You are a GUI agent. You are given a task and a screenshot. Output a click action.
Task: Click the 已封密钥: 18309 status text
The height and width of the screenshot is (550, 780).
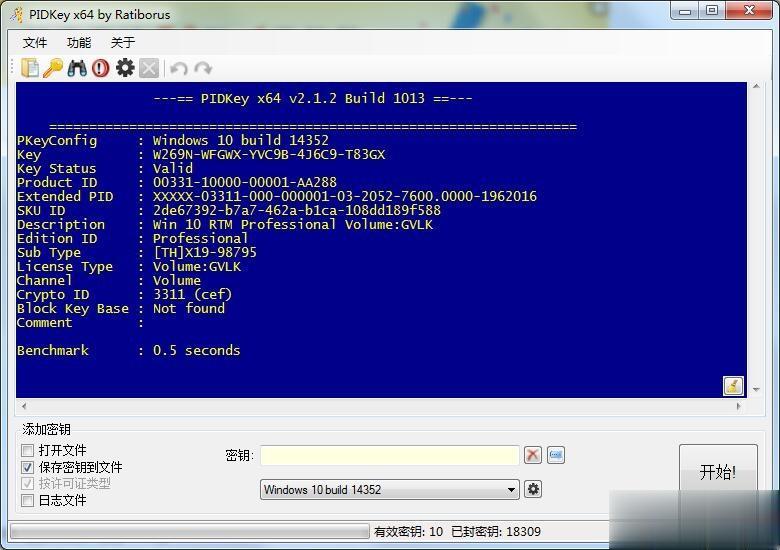point(496,532)
